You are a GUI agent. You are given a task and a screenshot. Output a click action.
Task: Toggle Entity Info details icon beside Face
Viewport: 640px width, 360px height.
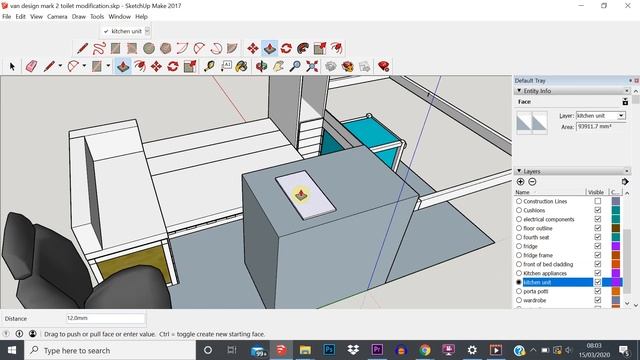pos(625,102)
